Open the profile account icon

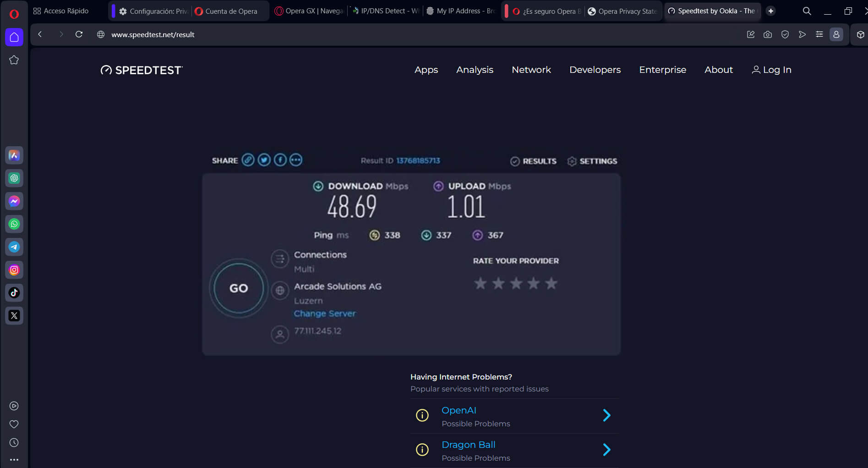tap(836, 34)
